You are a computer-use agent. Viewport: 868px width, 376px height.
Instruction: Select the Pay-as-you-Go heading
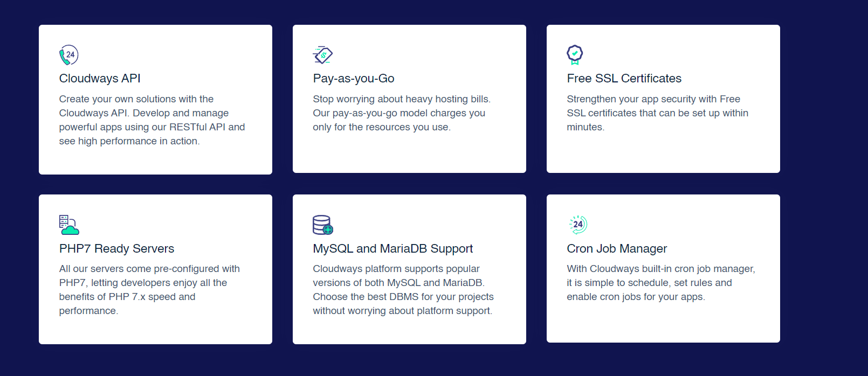(354, 79)
